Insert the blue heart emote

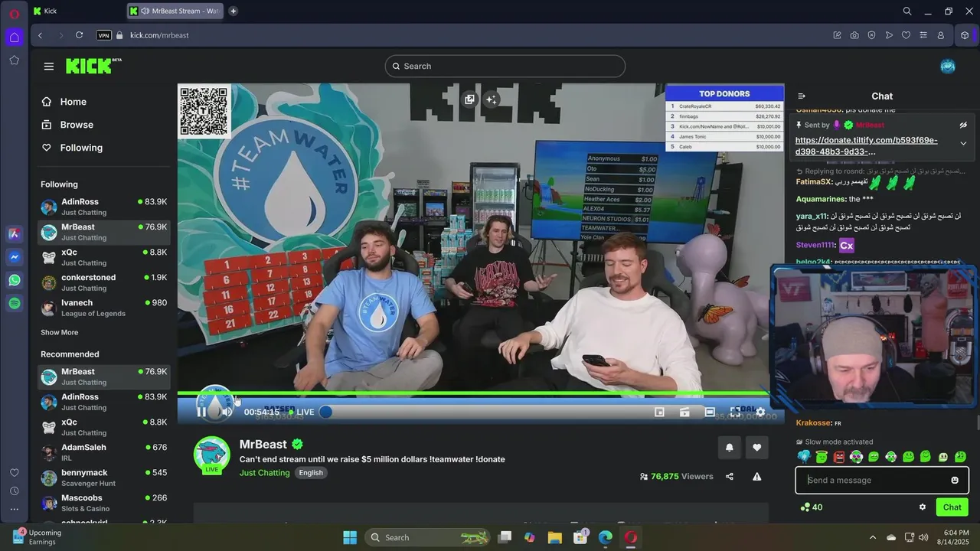[804, 457]
